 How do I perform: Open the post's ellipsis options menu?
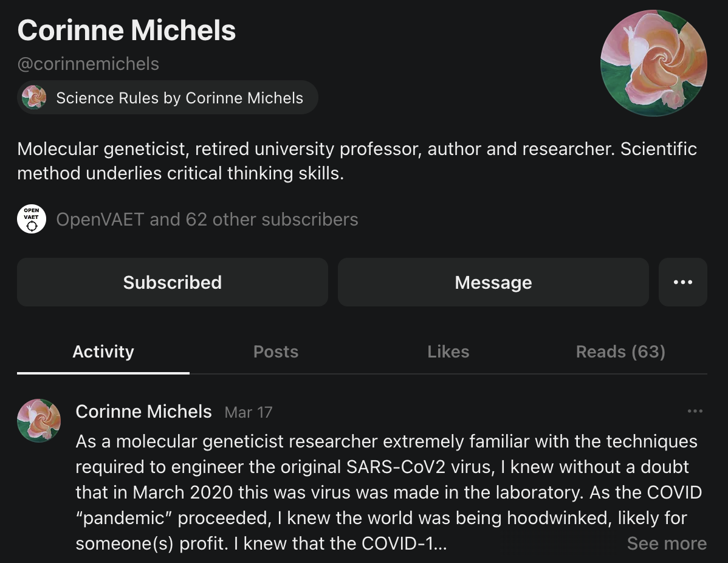pos(695,412)
